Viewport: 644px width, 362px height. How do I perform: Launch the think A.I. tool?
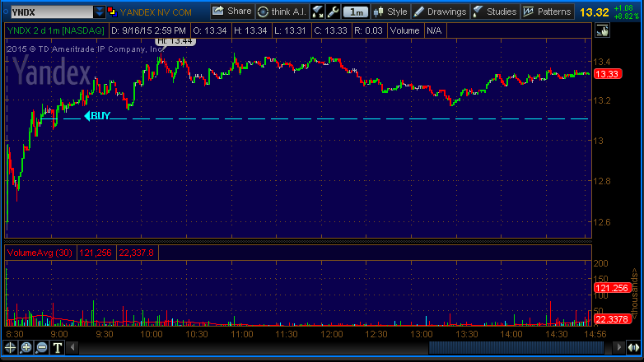[x=282, y=12]
